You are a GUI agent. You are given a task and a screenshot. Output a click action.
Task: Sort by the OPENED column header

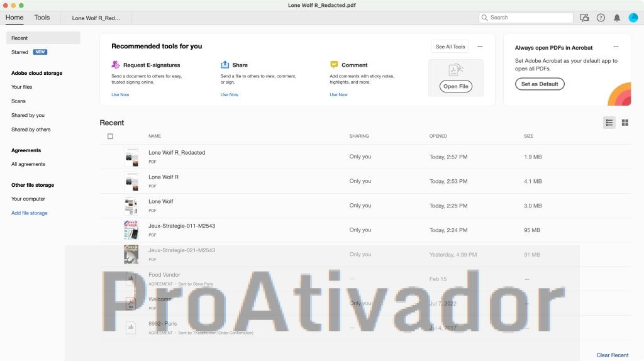[x=438, y=136]
